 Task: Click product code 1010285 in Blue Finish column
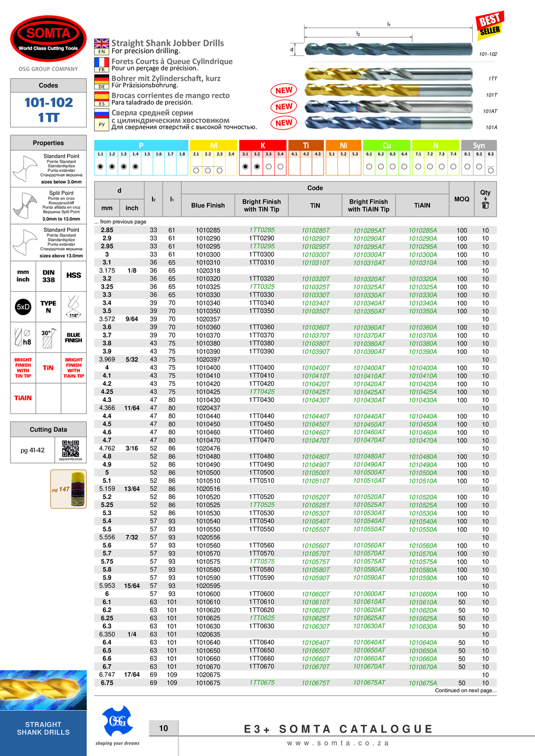tap(208, 230)
